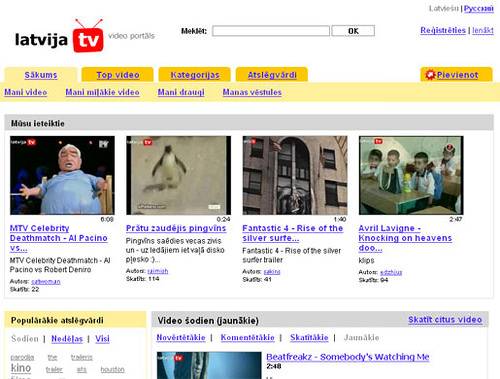500x379 pixels.
Task: Click the Ienākt login link
Action: (x=483, y=30)
